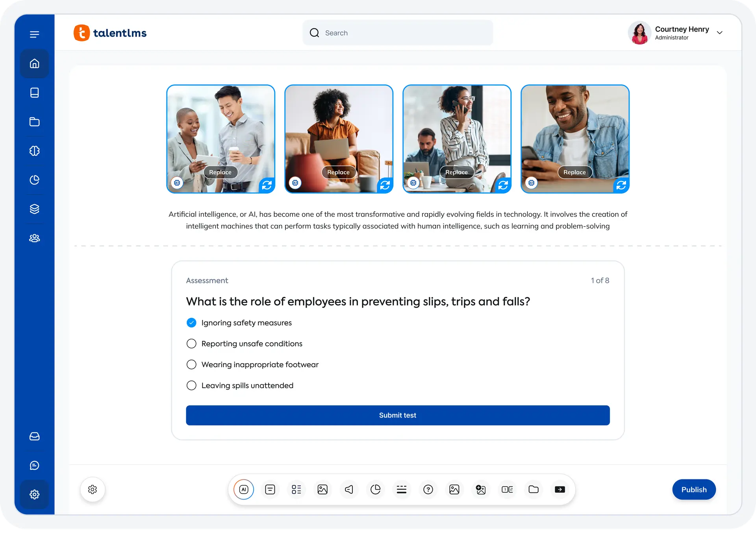
Task: Expand Courtney Henry profile dropdown
Action: coord(719,33)
